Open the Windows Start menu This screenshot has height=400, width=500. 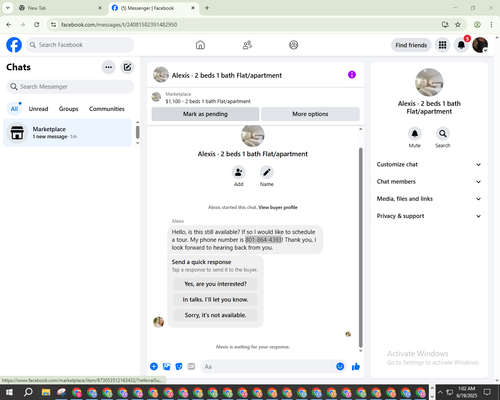point(9,392)
